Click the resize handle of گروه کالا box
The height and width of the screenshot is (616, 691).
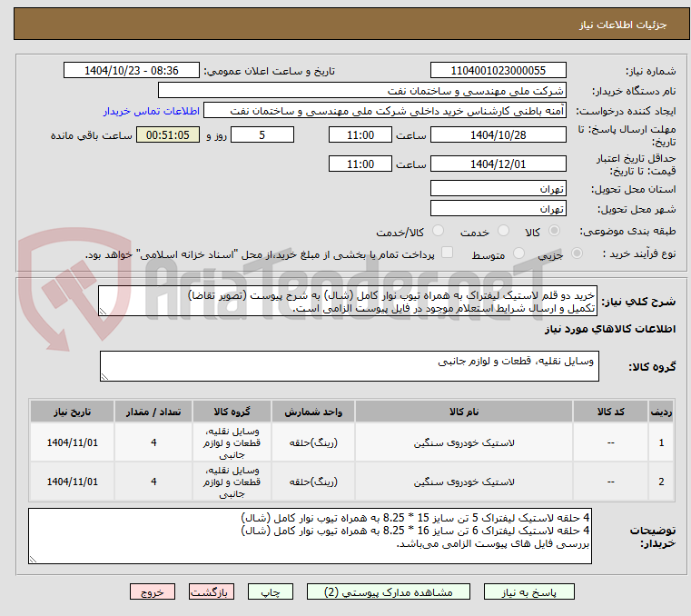pyautogui.click(x=104, y=376)
